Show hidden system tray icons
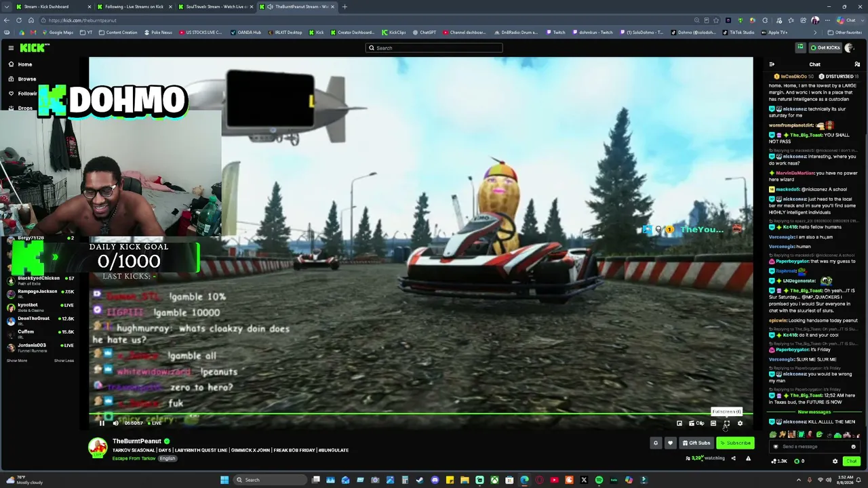The width and height of the screenshot is (868, 488). click(798, 480)
